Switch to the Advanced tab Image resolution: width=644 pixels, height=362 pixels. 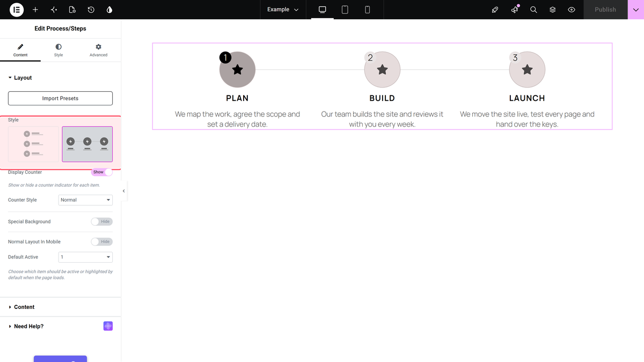pos(98,50)
